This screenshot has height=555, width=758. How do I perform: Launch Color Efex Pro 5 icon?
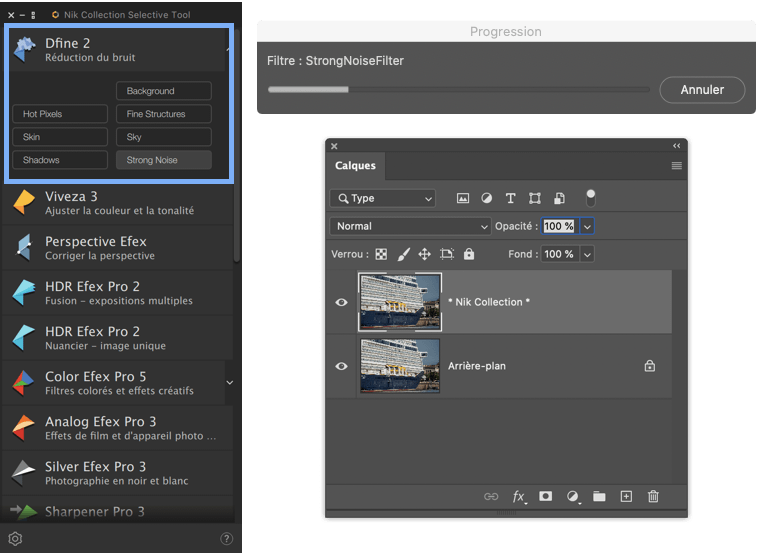tap(23, 382)
